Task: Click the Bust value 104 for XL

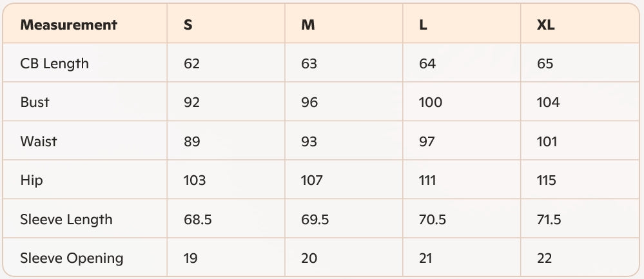Action: pyautogui.click(x=549, y=102)
